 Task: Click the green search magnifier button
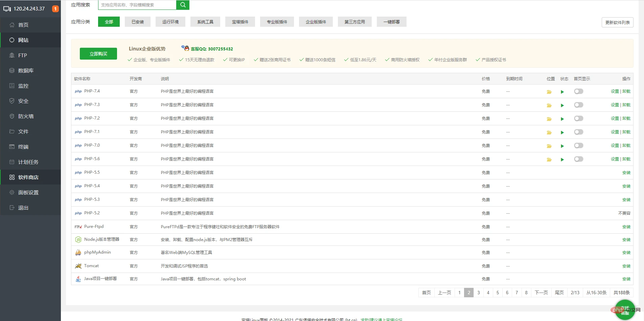[183, 5]
